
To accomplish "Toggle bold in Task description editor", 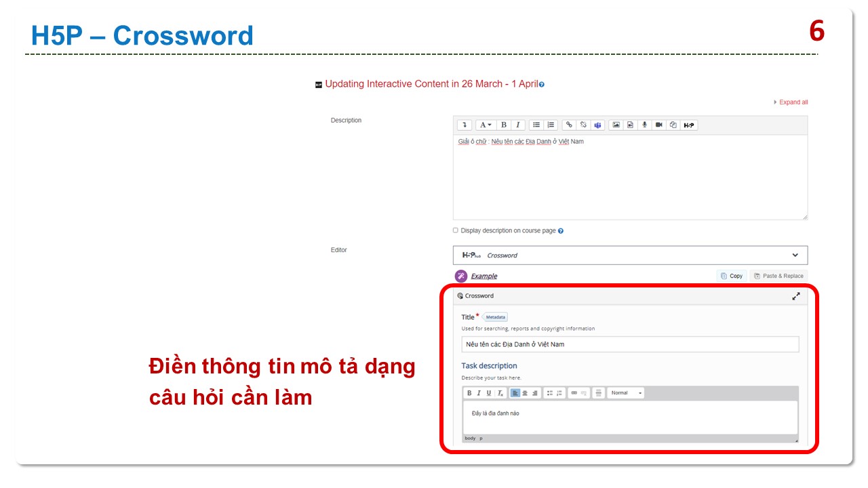I will coord(469,393).
